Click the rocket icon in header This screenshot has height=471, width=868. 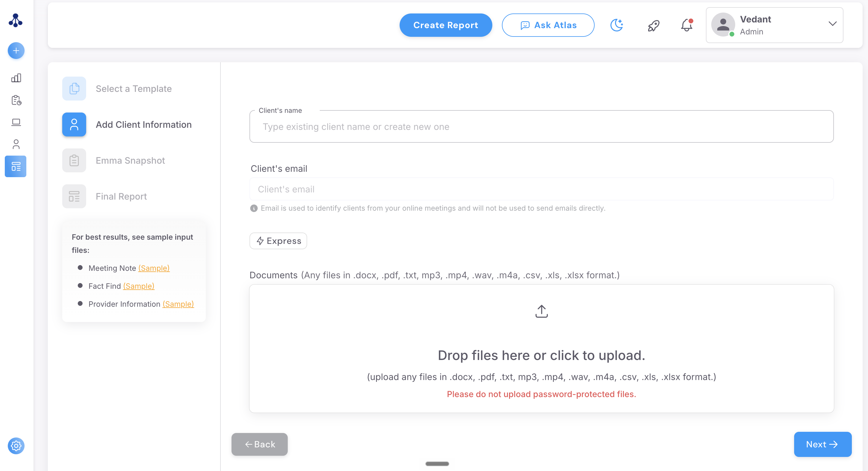653,26
